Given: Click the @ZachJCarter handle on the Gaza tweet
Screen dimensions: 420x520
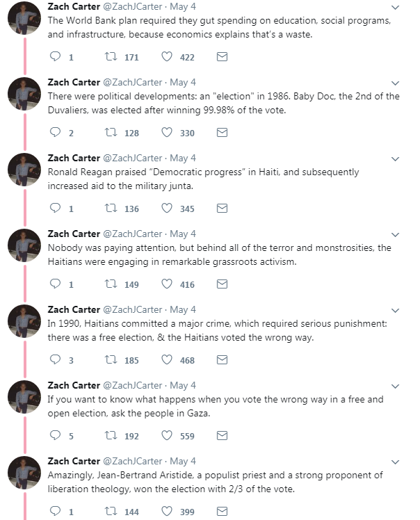Looking at the screenshot, I should [x=134, y=385].
